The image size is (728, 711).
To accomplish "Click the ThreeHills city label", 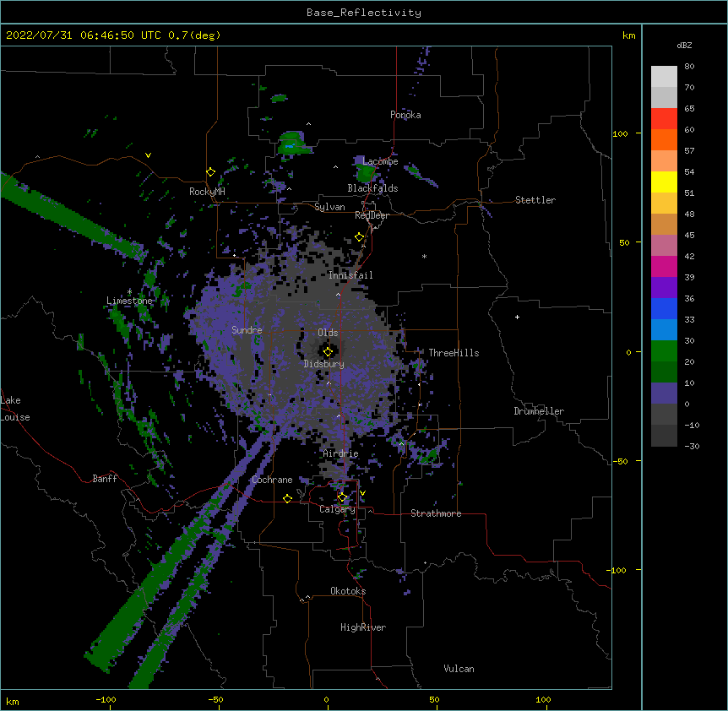I will pyautogui.click(x=454, y=353).
